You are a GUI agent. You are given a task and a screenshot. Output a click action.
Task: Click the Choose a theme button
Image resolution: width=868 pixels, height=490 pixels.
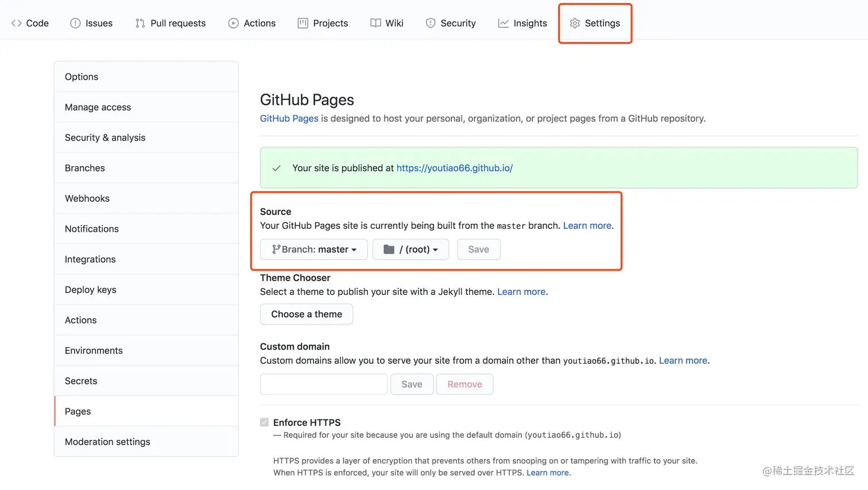click(x=307, y=314)
